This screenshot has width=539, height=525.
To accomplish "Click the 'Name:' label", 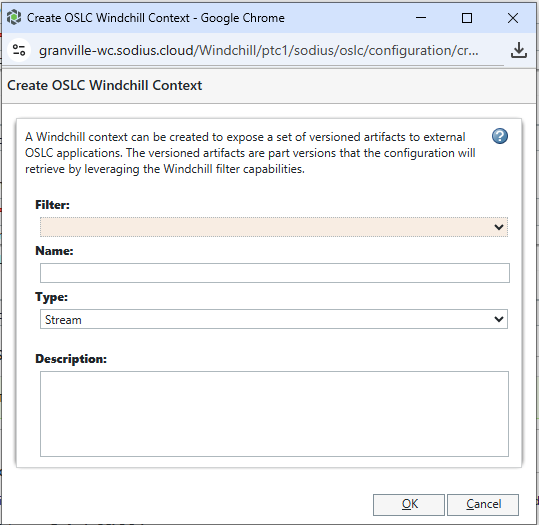I will click(x=54, y=251).
